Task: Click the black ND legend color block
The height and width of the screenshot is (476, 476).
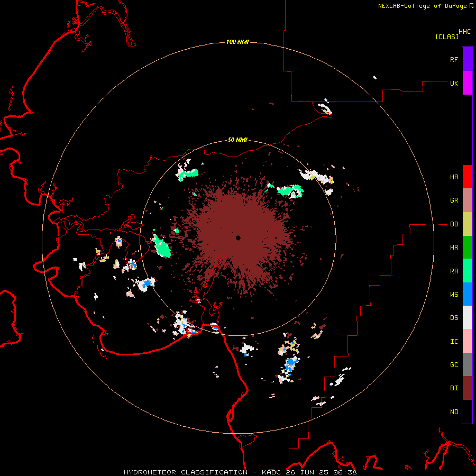Action: (467, 411)
